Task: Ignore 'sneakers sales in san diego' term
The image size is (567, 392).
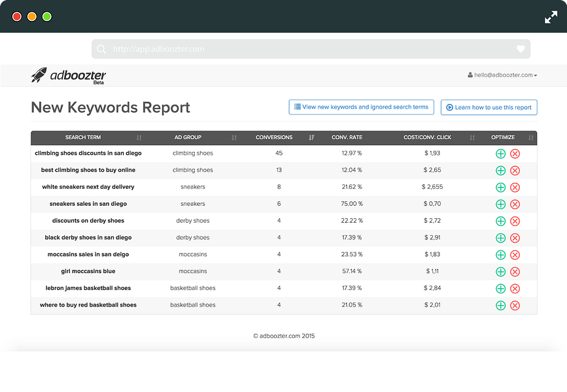Action: click(515, 204)
